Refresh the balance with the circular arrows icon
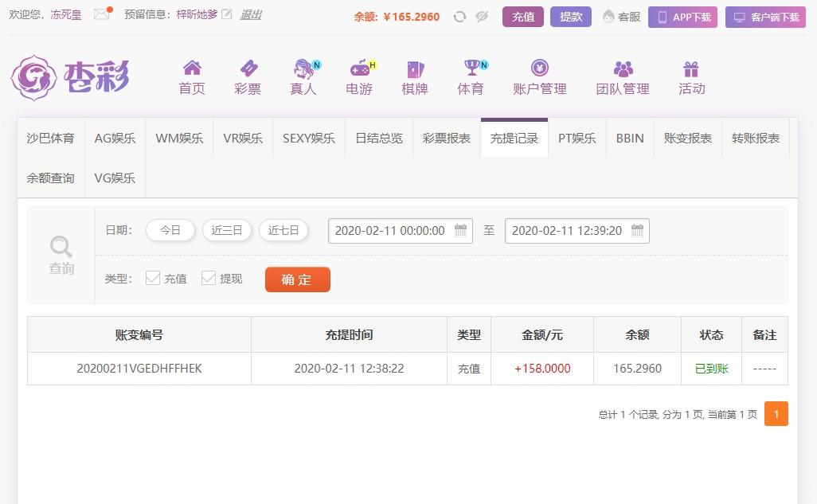Image resolution: width=817 pixels, height=504 pixels. [459, 16]
